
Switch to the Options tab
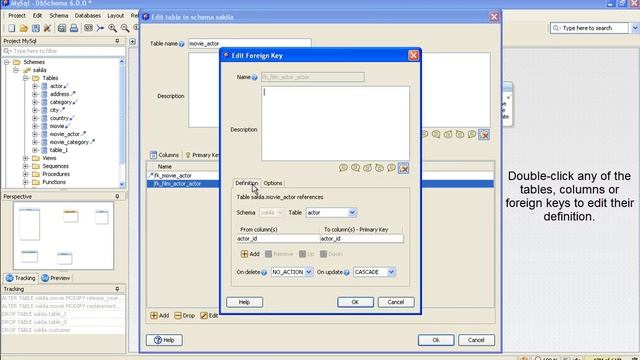[273, 183]
